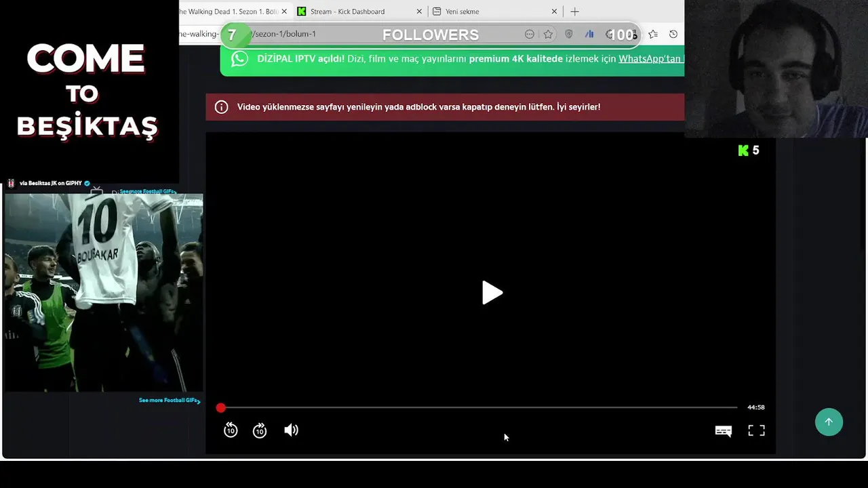Close the Yeni sekme tab

point(554,12)
